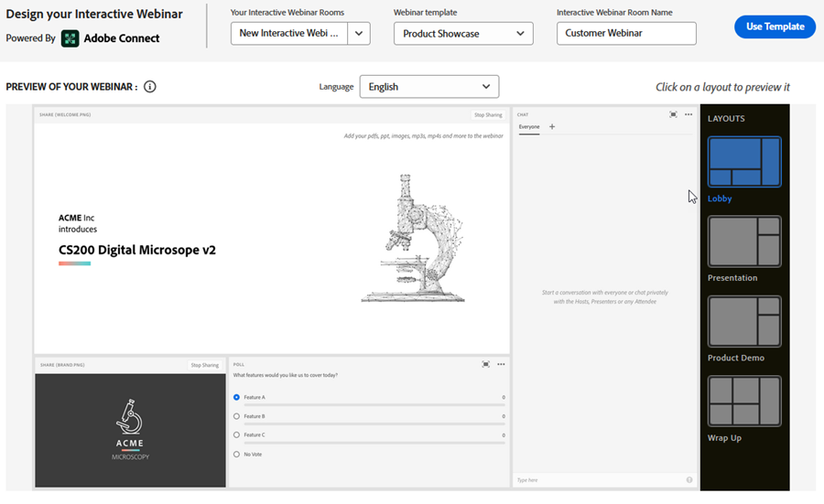The image size is (824, 504).
Task: Click the CS200 Digital Microsope v2 heading
Action: point(137,250)
